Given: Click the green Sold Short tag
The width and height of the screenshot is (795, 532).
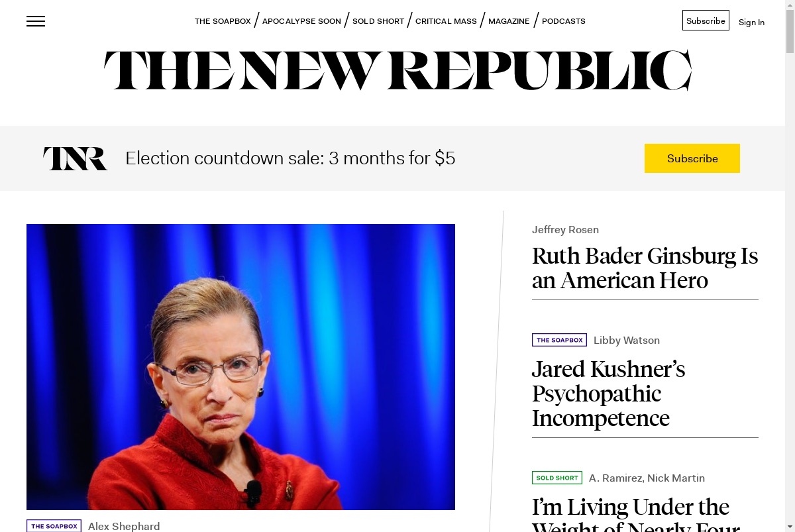Looking at the screenshot, I should tap(557, 478).
